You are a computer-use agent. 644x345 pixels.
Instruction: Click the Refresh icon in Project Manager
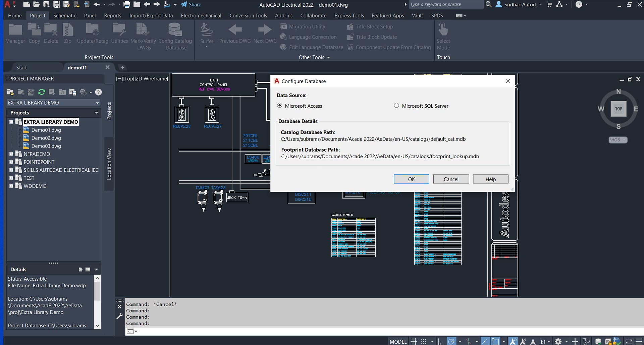pos(42,92)
